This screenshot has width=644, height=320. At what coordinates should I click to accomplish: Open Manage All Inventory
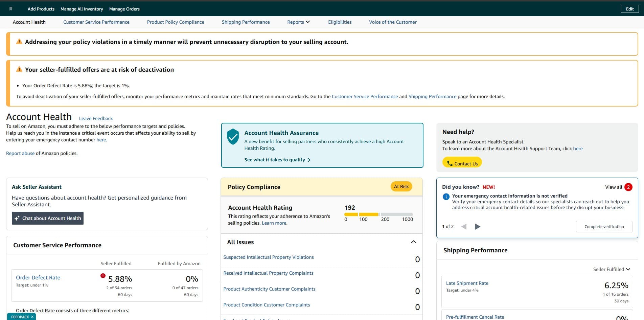(x=82, y=9)
